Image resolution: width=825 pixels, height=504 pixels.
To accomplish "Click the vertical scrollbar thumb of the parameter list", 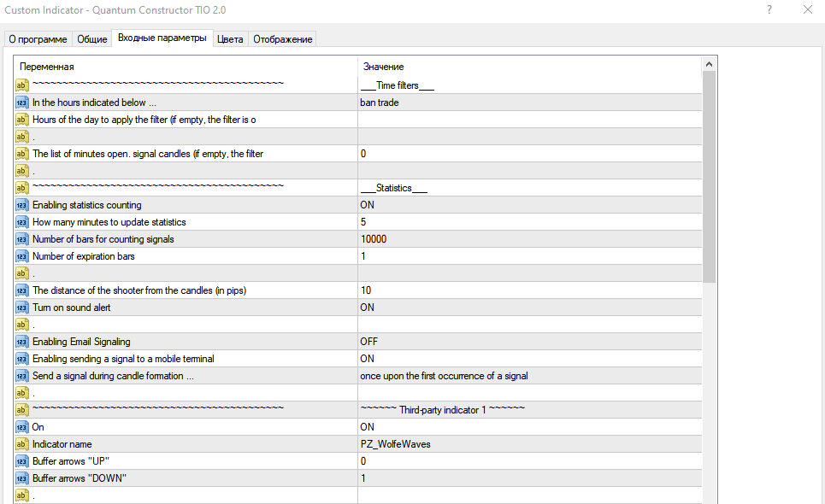I will pos(709,177).
